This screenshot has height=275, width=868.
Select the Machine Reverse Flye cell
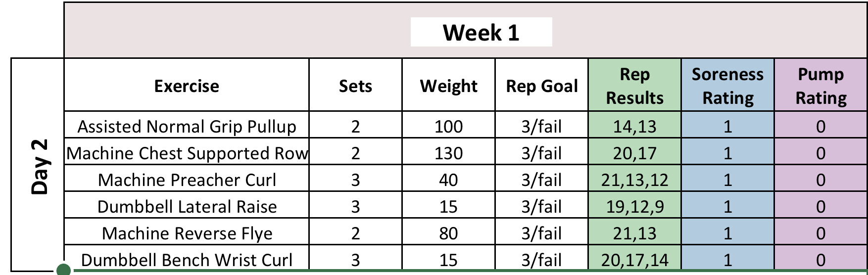[x=187, y=233]
